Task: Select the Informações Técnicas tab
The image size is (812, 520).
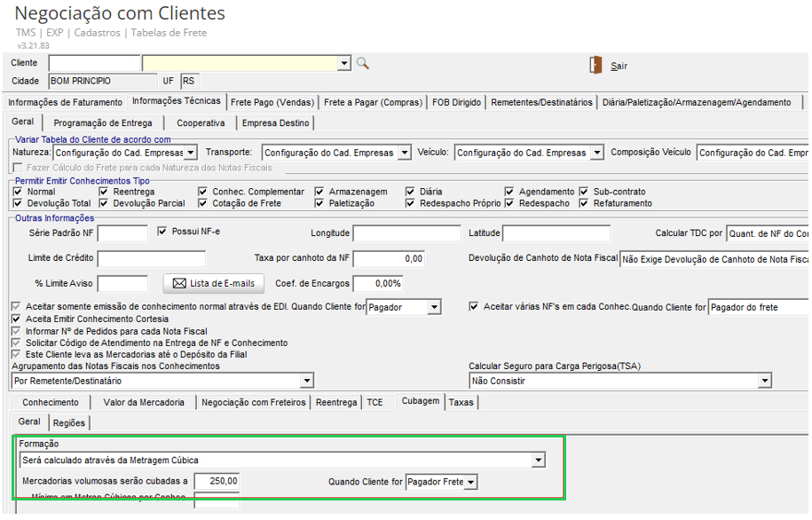Action: (x=176, y=101)
